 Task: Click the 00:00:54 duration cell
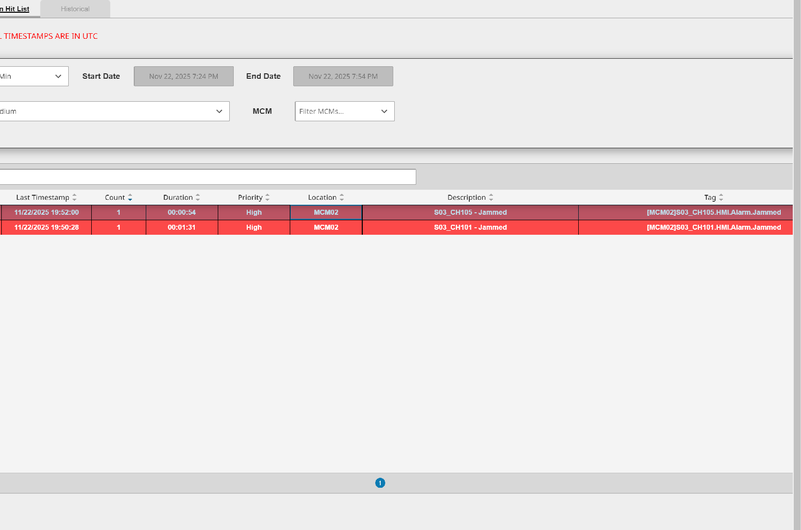(x=181, y=212)
